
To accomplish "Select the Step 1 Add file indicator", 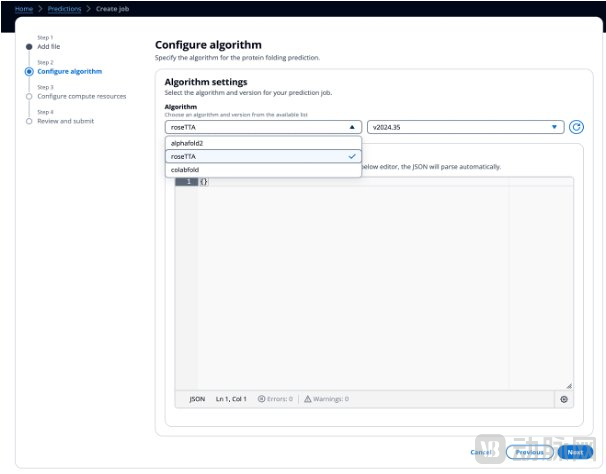I will [29, 46].
